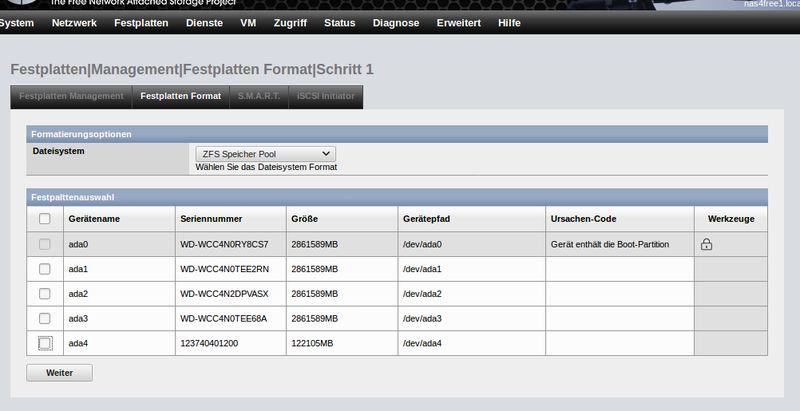Open the Hilfe menu
800x411 pixels.
click(x=509, y=22)
